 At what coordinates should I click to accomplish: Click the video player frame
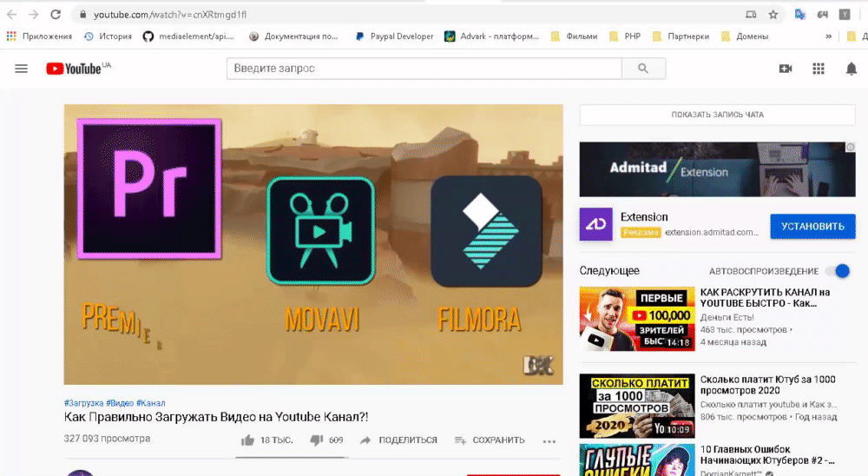313,244
